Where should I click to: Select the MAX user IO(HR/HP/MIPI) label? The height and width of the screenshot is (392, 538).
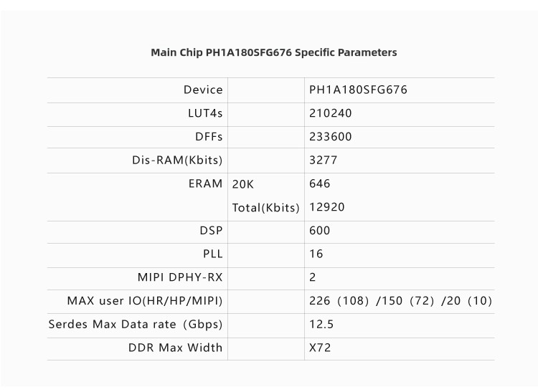(x=145, y=301)
